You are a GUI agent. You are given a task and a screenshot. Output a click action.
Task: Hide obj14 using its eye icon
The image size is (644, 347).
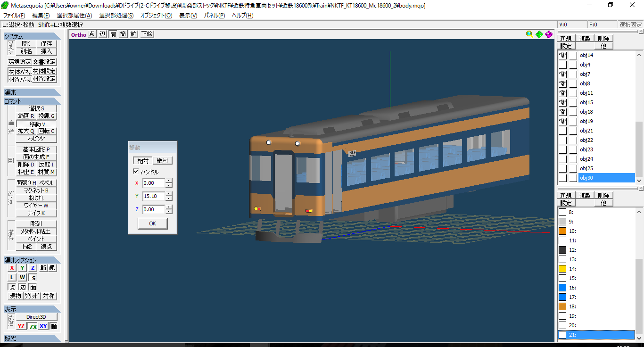(x=562, y=55)
